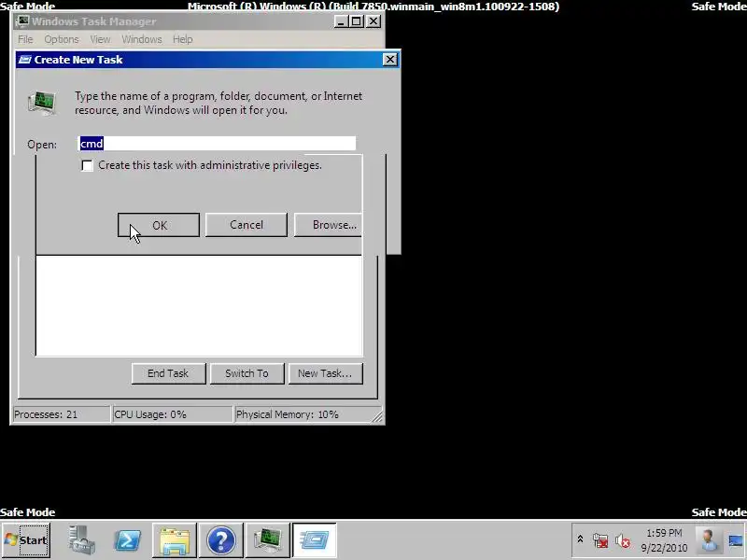747x560 pixels.
Task: Click the run program icon in the dialog
Action: [42, 104]
